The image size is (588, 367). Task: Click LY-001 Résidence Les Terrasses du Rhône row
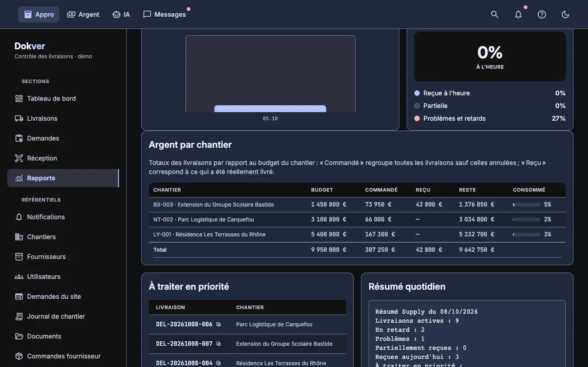pos(357,235)
